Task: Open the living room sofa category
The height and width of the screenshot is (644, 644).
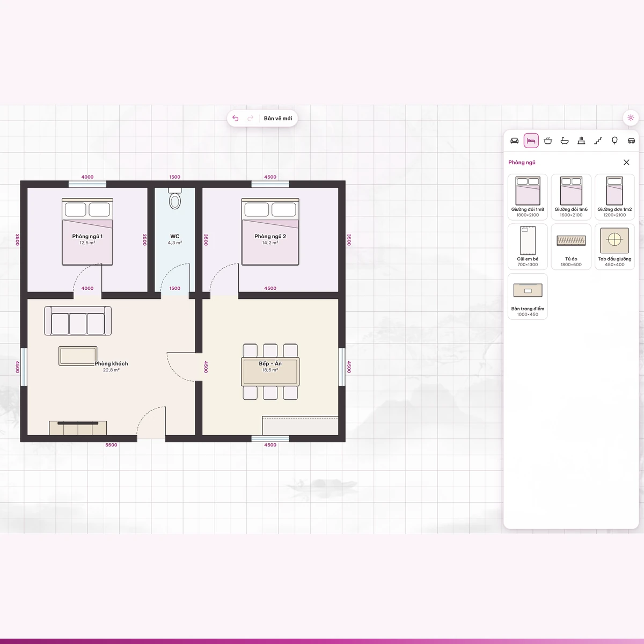Action: tap(514, 141)
